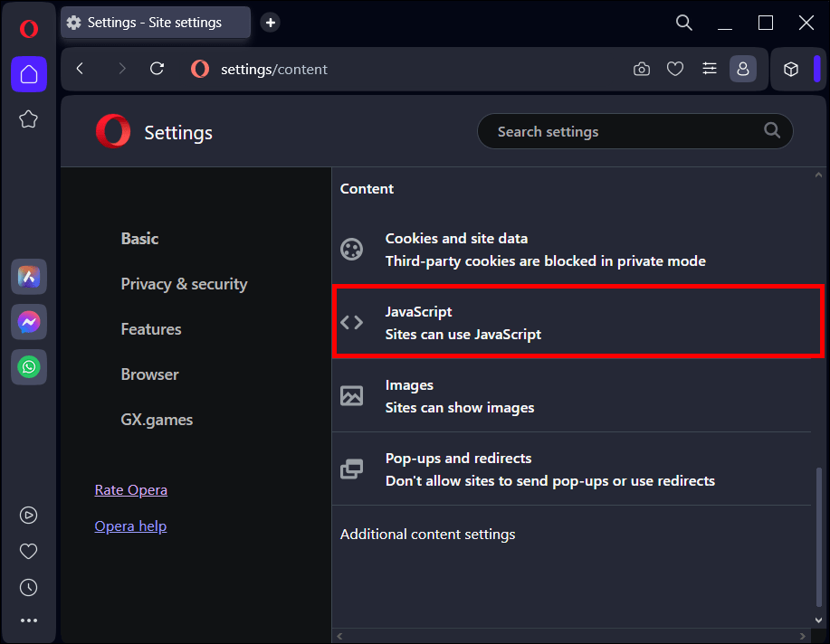This screenshot has width=830, height=644.
Task: Click the Search settings field
Action: (x=625, y=132)
